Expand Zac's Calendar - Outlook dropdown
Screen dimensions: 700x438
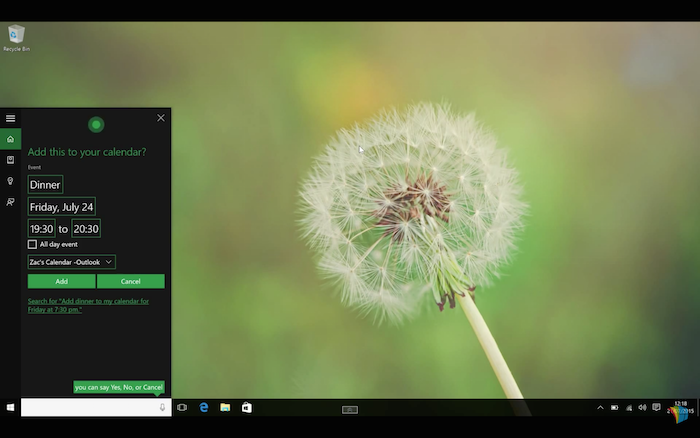72,262
